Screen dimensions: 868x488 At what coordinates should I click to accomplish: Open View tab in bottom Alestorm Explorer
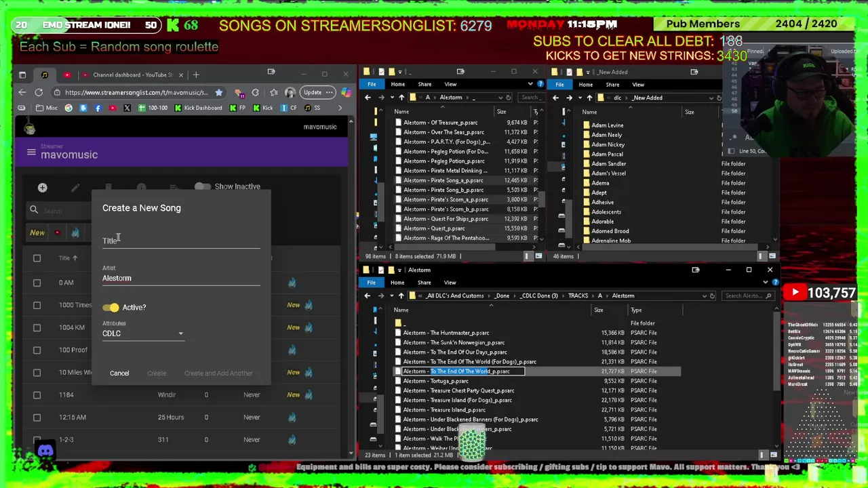tap(450, 283)
